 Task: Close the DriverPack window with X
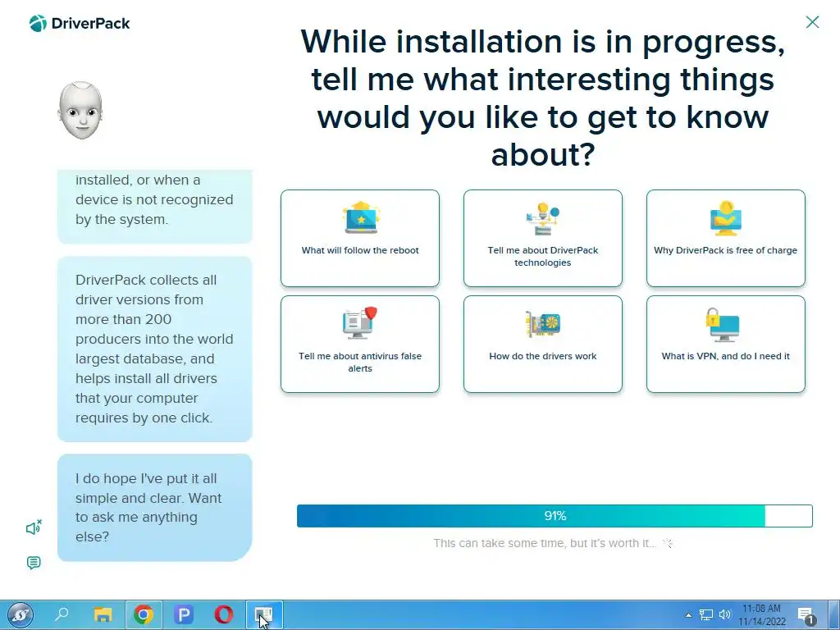click(x=812, y=22)
